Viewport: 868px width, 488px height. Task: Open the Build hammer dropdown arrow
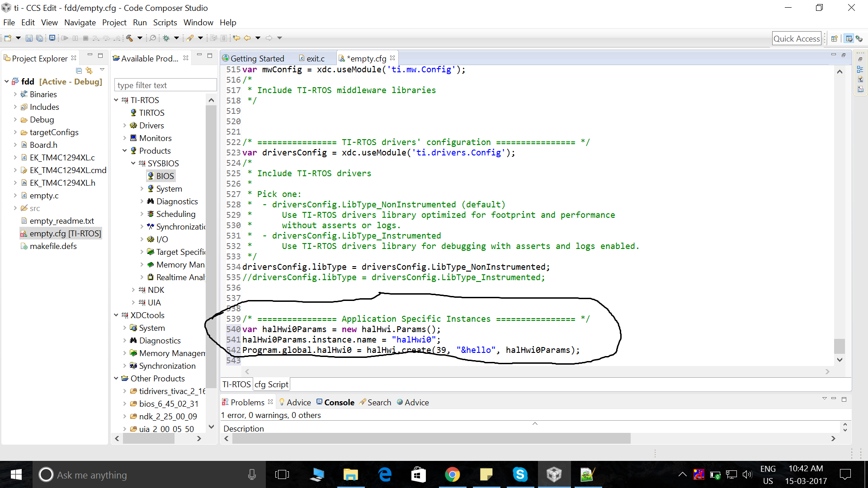tap(140, 38)
